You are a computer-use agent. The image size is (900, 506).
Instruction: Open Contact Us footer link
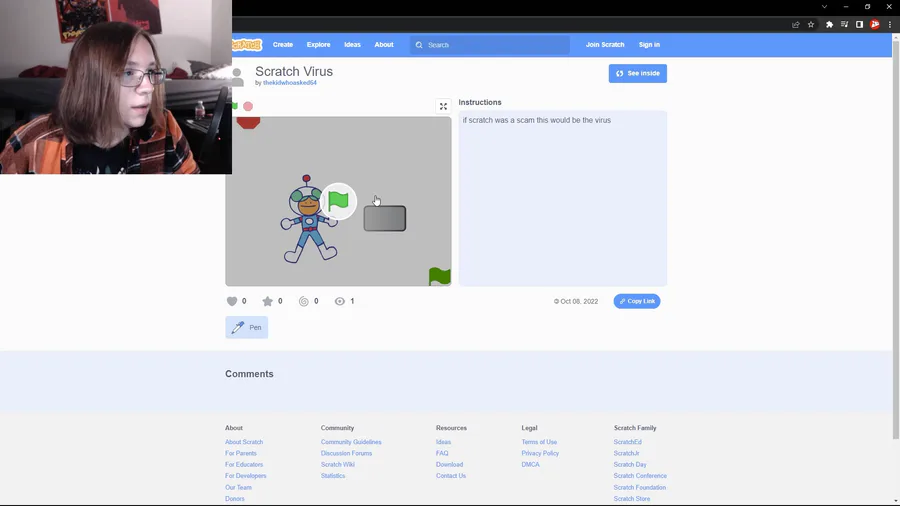451,476
